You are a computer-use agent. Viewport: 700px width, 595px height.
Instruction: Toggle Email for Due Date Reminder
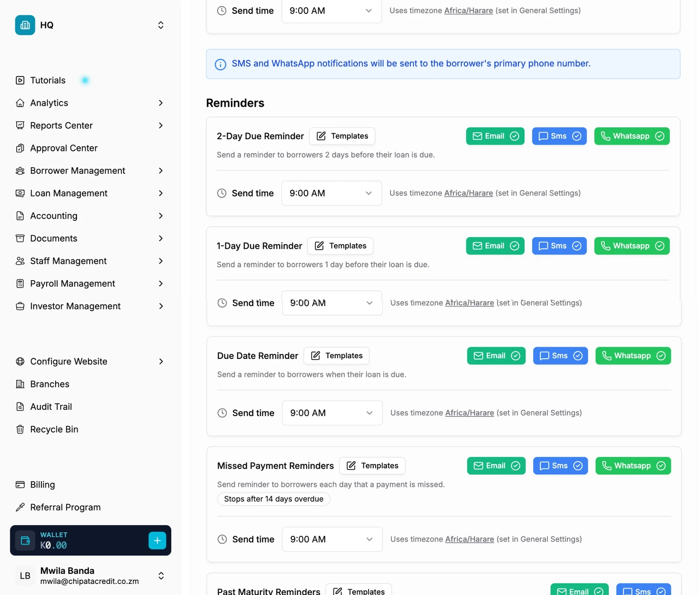(496, 356)
